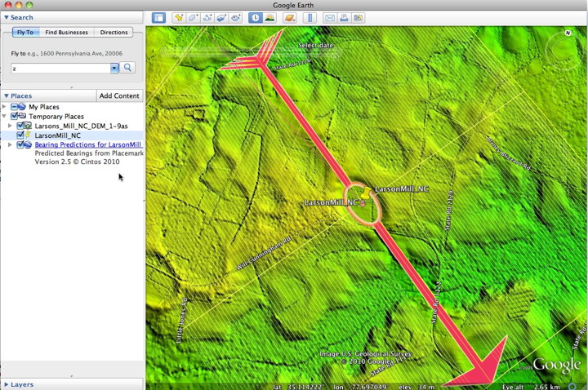
Task: Click the Add Image Overlay icon
Action: (x=221, y=17)
